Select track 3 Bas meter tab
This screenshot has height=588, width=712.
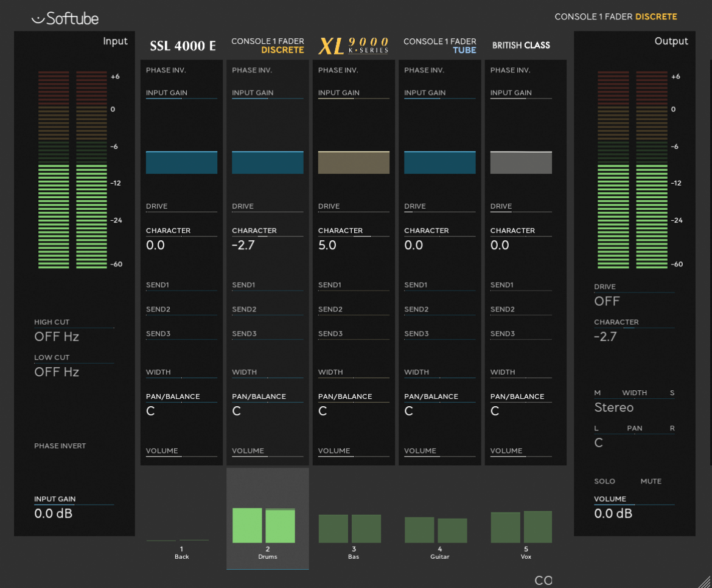(354, 519)
